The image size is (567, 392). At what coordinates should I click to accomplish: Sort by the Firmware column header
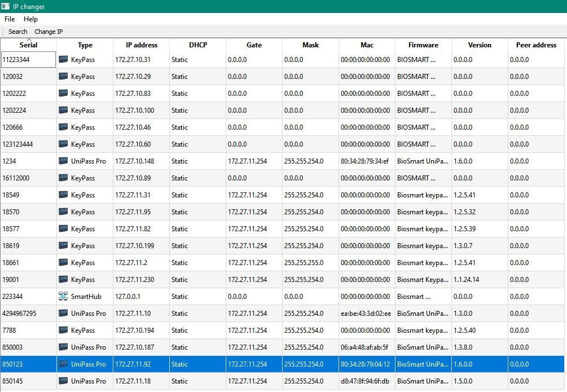pos(423,45)
